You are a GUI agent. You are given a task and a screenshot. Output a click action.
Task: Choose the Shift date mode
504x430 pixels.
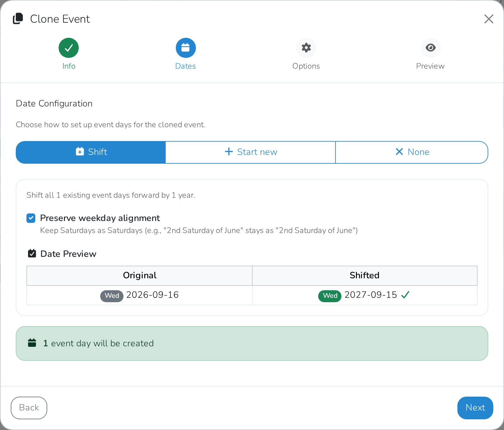tap(91, 152)
